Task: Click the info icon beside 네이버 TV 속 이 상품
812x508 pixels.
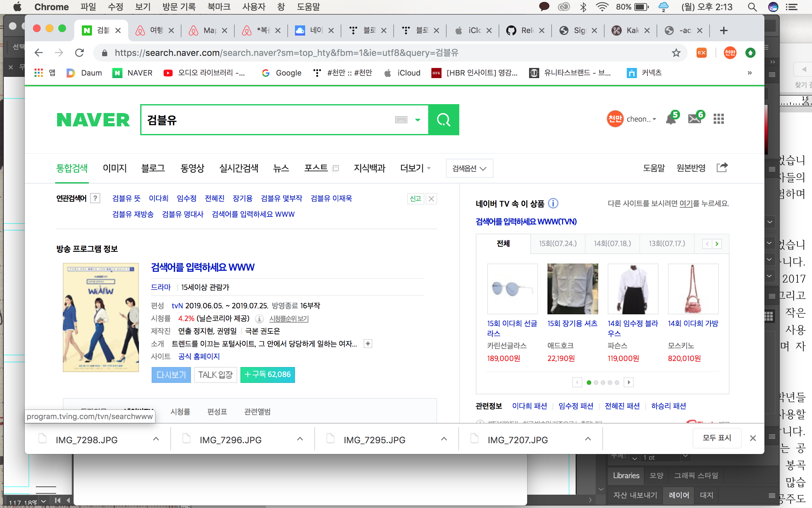Action: (x=553, y=203)
